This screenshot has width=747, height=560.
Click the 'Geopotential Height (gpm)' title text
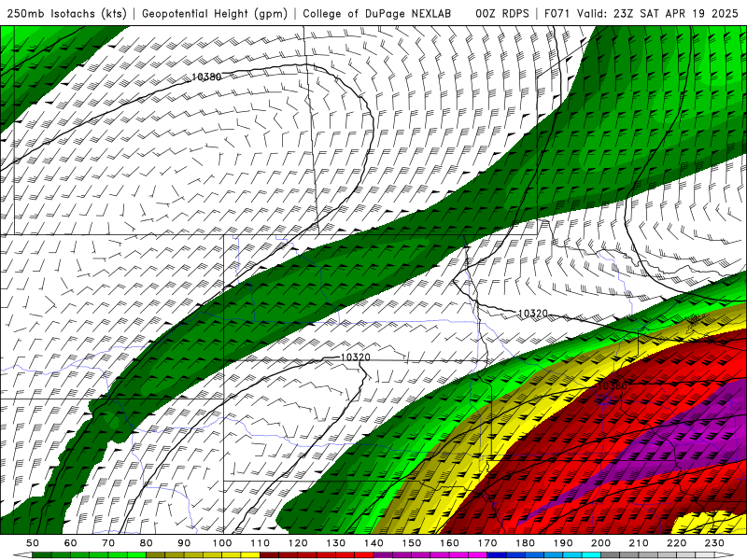click(215, 14)
